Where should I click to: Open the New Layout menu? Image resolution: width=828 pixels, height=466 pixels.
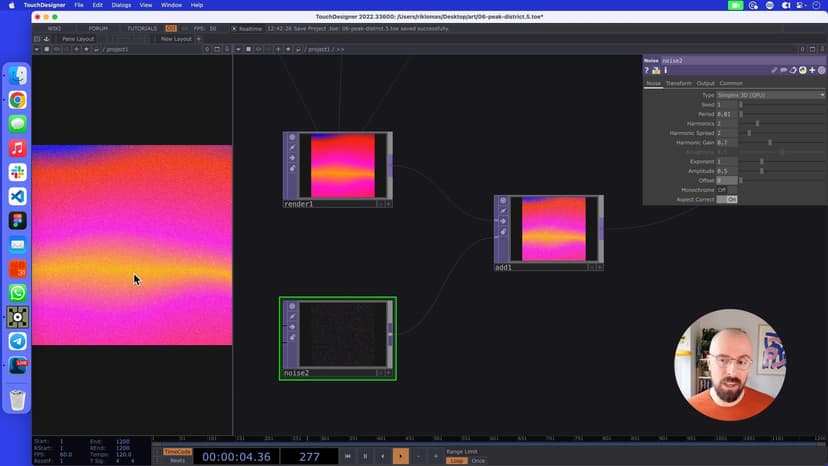pyautogui.click(x=176, y=39)
